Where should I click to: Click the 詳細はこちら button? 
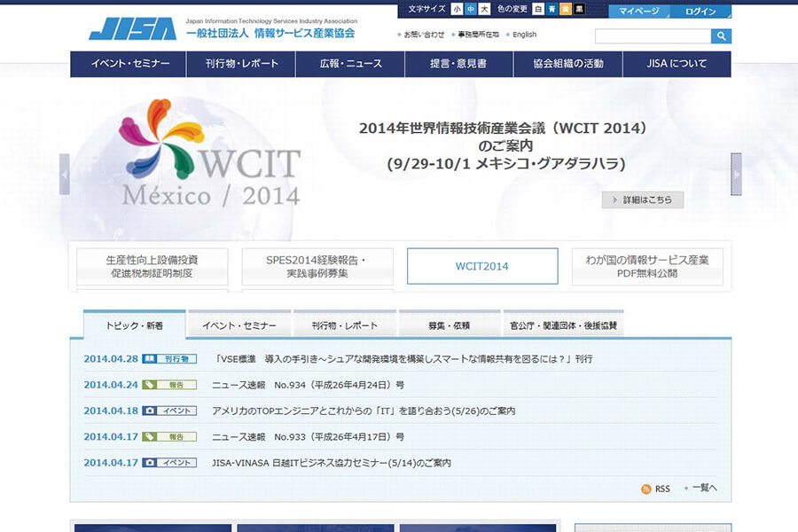pos(643,200)
